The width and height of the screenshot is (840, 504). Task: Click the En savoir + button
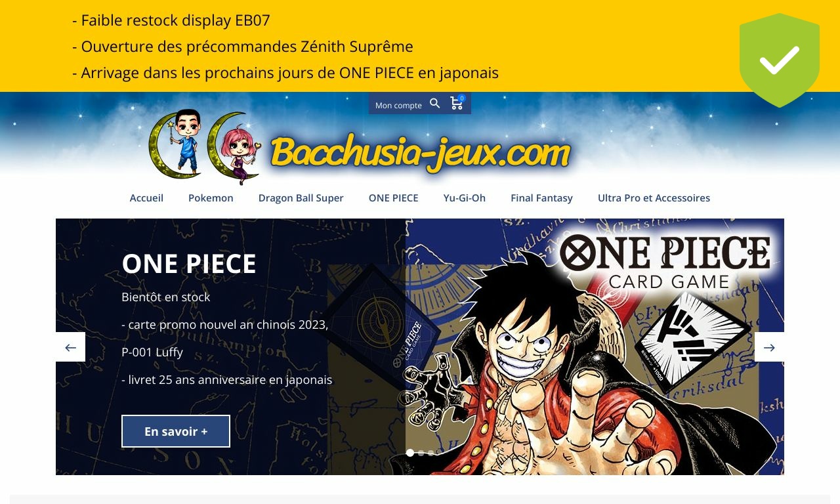click(176, 431)
